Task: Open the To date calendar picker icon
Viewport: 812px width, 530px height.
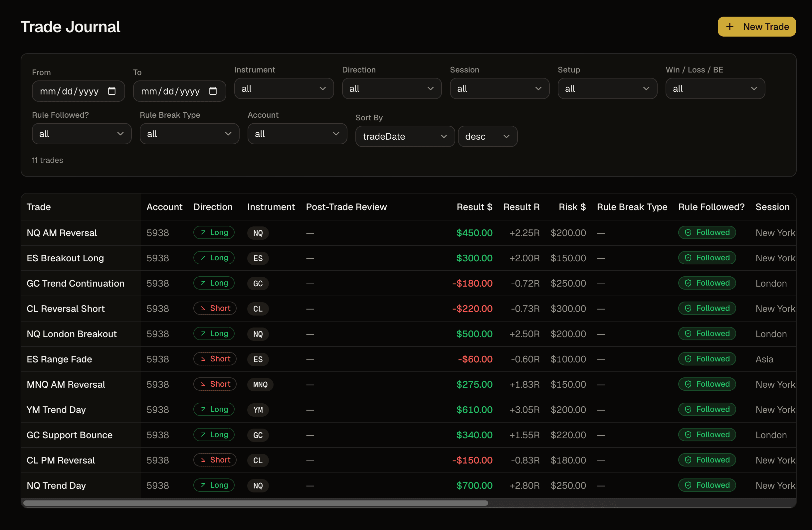Action: pyautogui.click(x=213, y=91)
